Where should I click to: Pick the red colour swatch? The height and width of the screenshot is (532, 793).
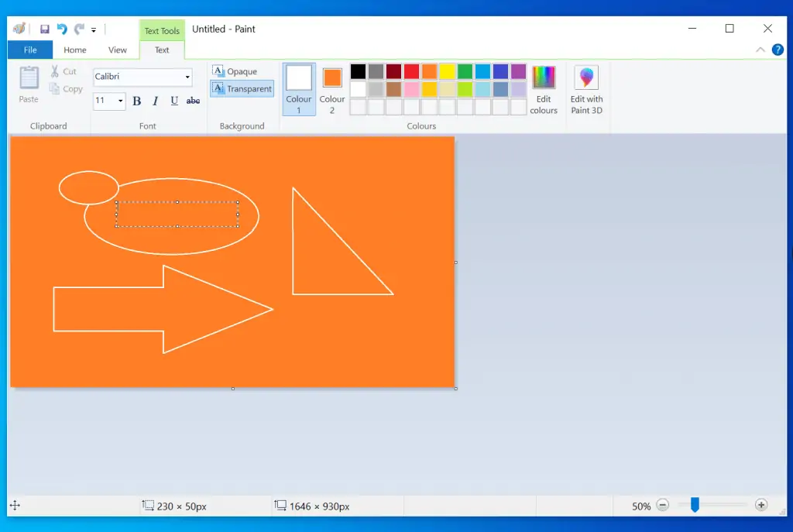(x=411, y=71)
